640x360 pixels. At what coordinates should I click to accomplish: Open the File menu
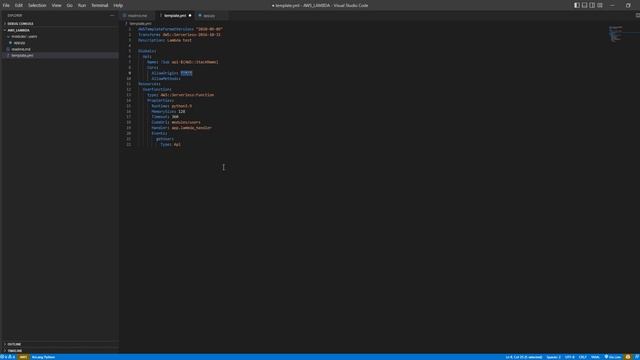click(x=6, y=5)
